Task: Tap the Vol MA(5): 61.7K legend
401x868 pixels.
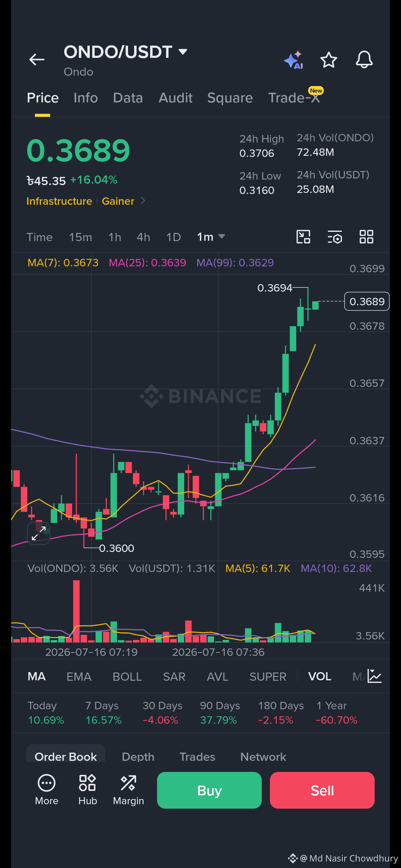Action: click(x=258, y=568)
